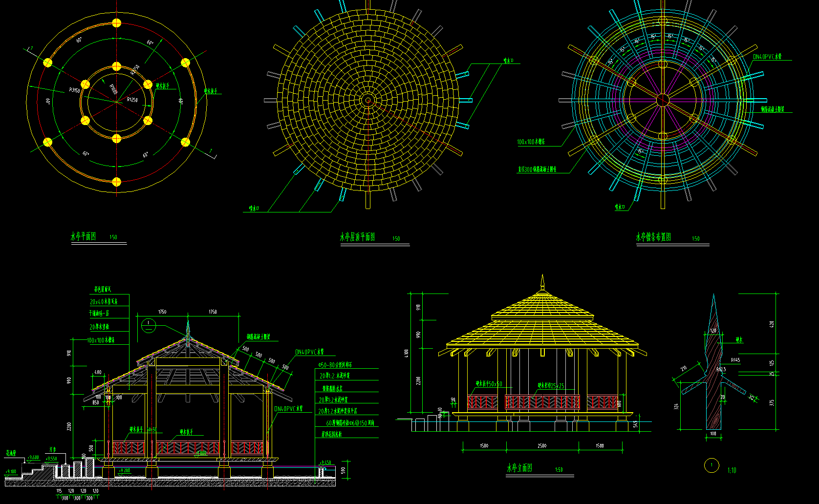
Task: Select the +9.600 elevation marker
Action: coord(33,458)
